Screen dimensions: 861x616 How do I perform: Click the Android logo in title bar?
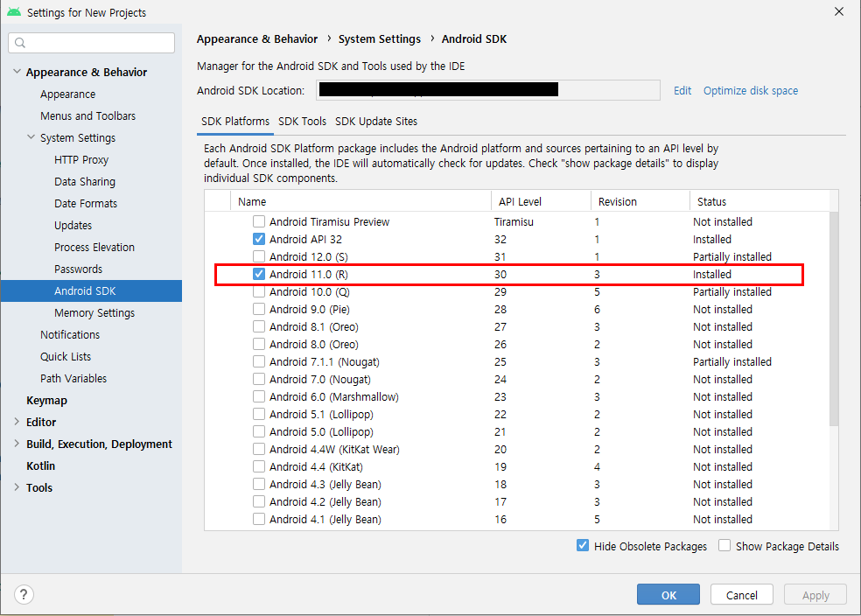coord(14,12)
